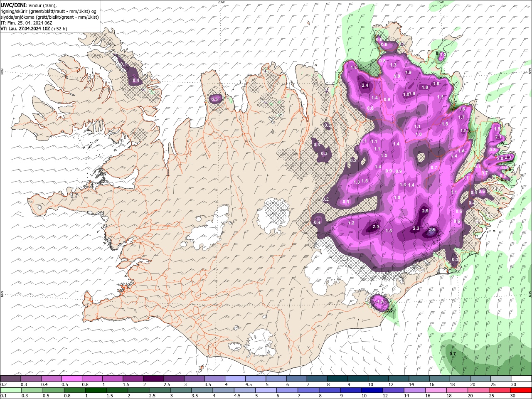532x399 pixels.
Task: Click the 'IT: Fim. 25. 04. 2024 06Z' line
Action: click(26, 23)
